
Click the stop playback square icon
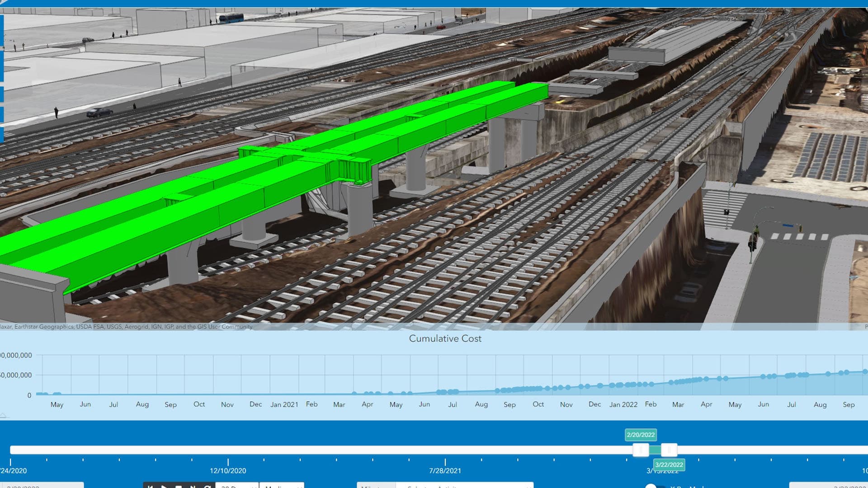click(x=179, y=486)
